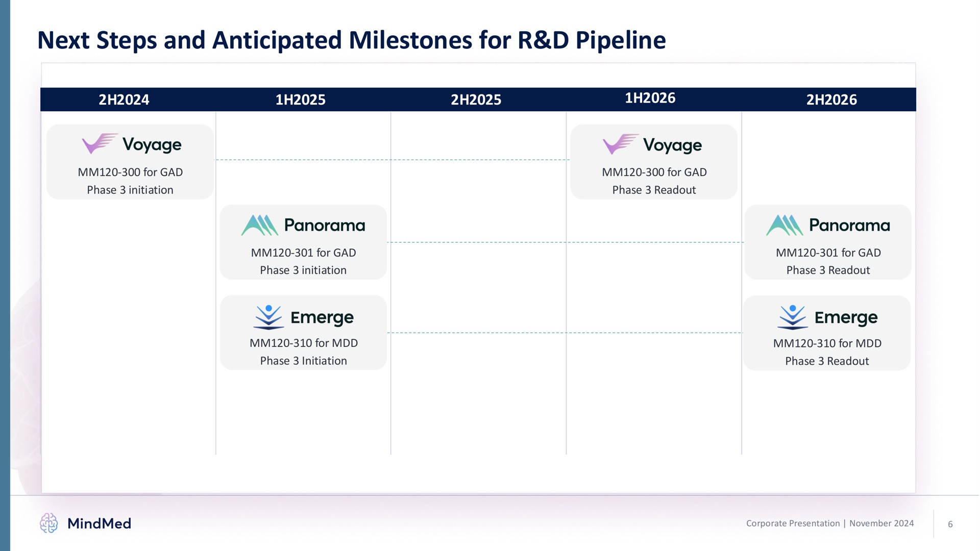Click 'MM120-300 for GAD' in the 1H2026 card
This screenshot has width=980, height=551.
pos(654,172)
